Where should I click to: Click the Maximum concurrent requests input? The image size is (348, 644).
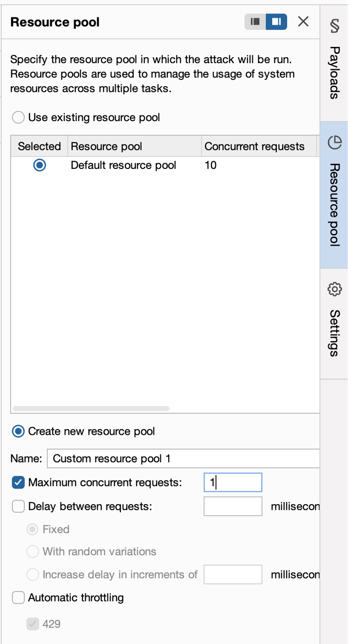tap(233, 482)
